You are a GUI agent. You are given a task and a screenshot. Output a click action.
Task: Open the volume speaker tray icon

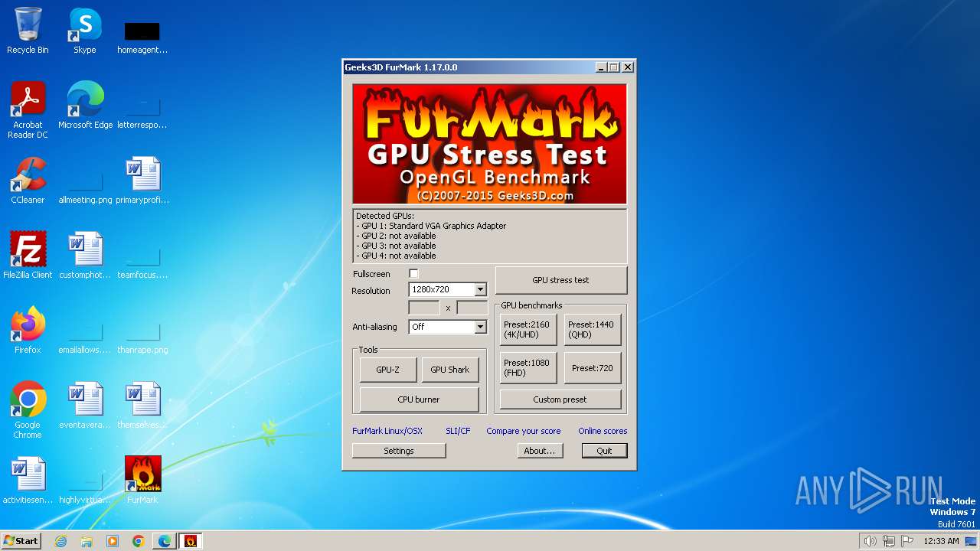click(870, 541)
